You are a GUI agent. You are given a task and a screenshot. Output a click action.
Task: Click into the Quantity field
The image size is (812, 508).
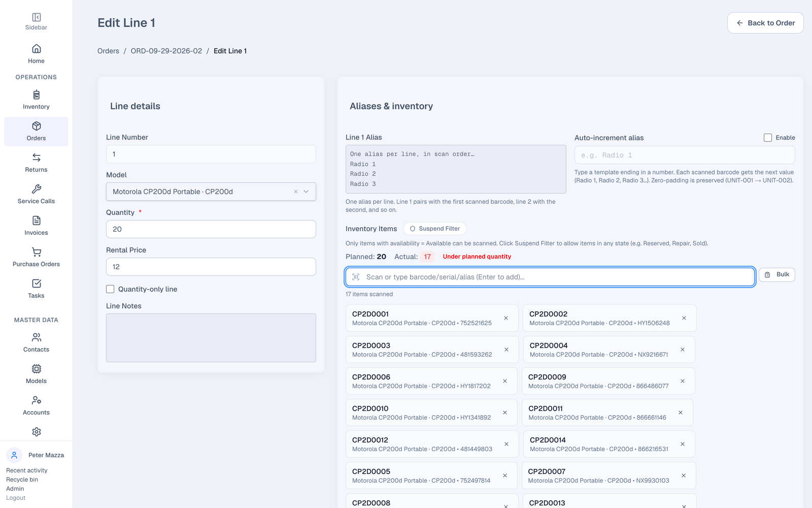211,229
